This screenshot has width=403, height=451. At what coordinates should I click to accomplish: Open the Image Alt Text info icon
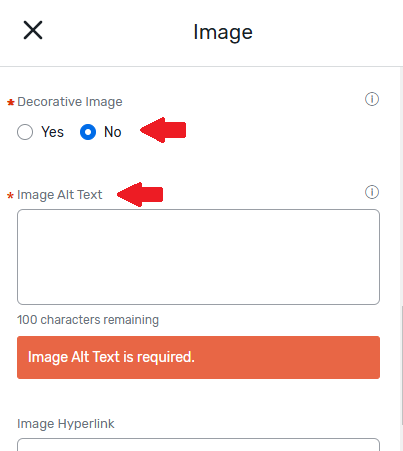[372, 192]
